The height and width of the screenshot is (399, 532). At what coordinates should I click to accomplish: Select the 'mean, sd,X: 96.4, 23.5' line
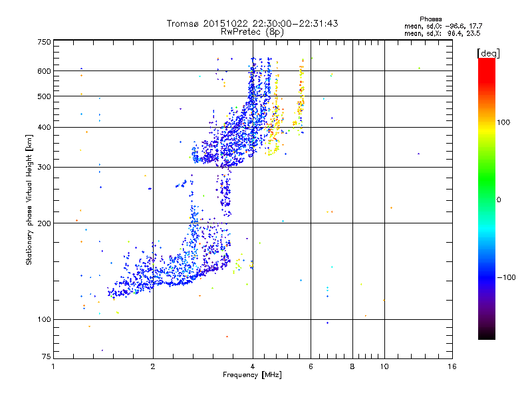[x=442, y=33]
